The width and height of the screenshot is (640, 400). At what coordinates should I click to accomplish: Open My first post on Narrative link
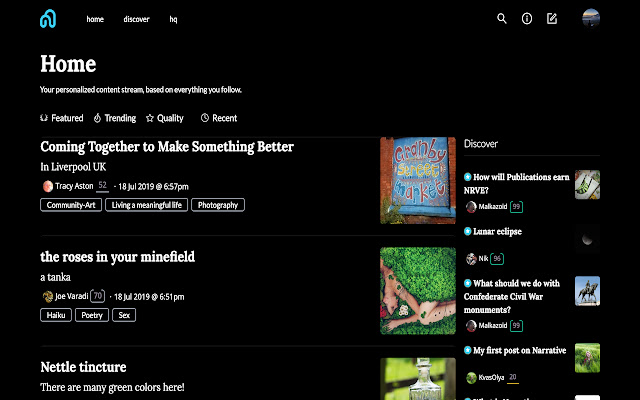click(520, 350)
